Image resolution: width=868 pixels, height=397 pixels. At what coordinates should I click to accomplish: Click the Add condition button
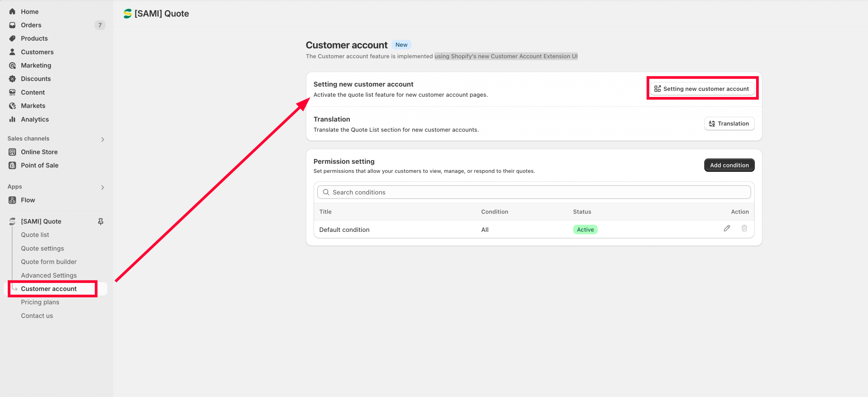tap(729, 165)
